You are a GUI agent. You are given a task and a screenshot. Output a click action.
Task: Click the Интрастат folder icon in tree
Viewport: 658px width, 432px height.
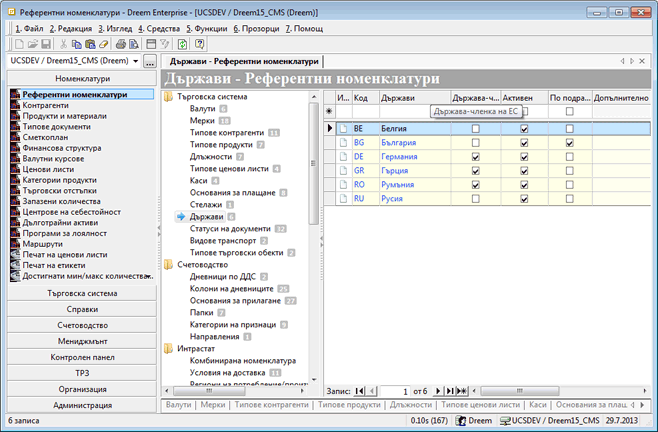point(168,349)
